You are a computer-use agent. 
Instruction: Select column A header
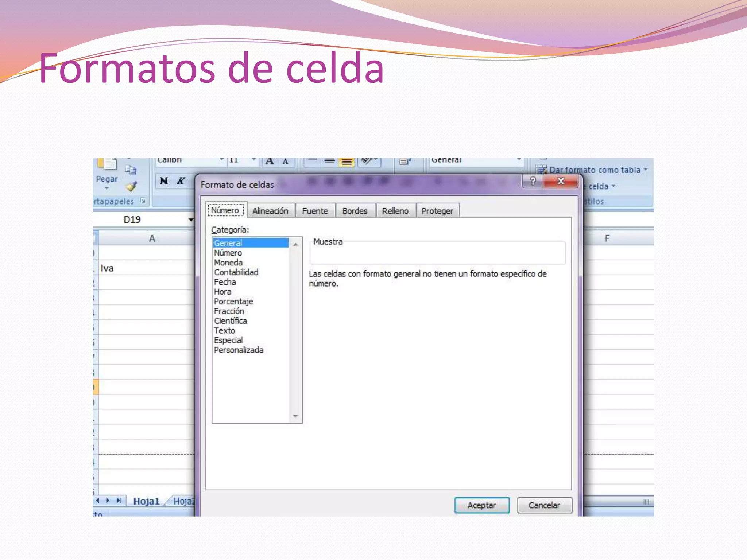147,238
